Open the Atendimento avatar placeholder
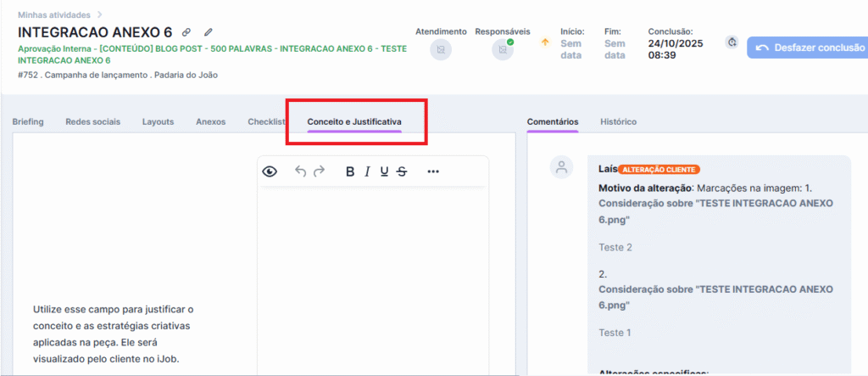868x376 pixels. coord(441,50)
